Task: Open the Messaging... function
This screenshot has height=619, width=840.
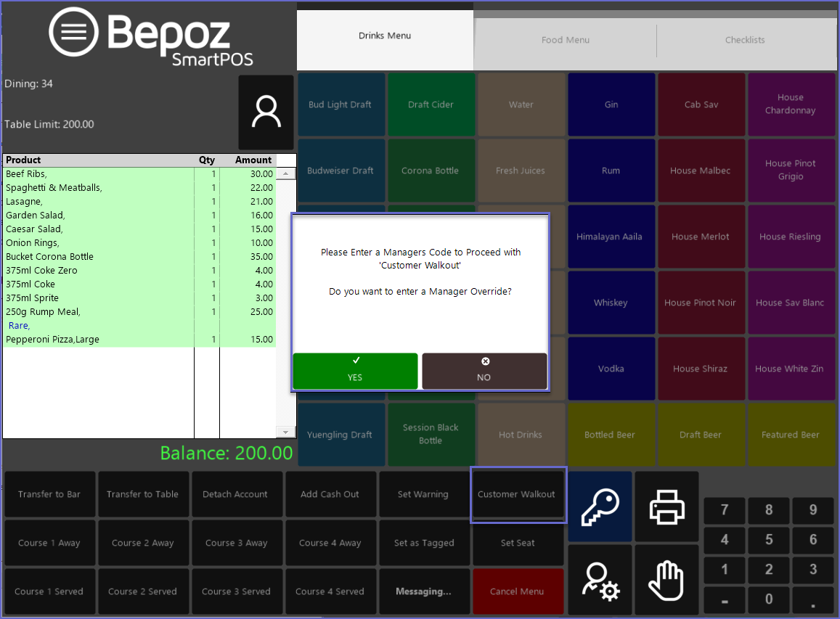Action: 423,591
